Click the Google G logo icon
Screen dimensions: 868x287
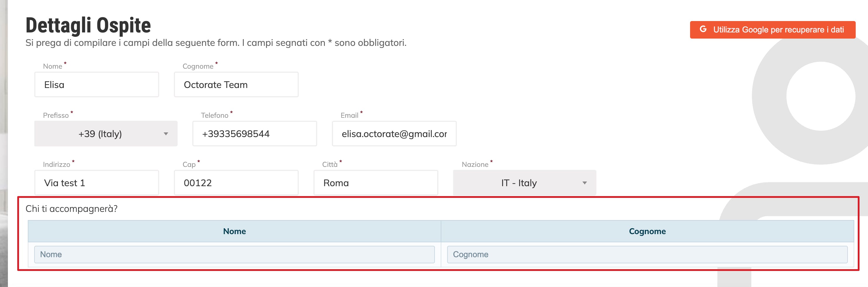703,29
